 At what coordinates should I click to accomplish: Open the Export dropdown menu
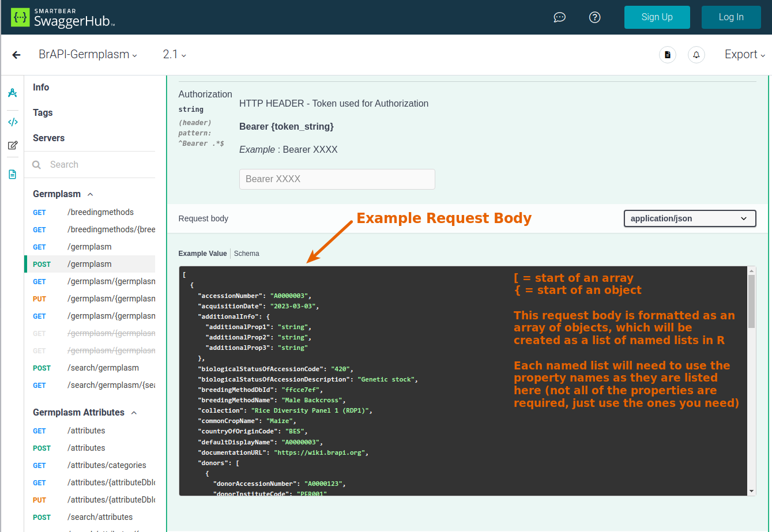[x=744, y=55]
